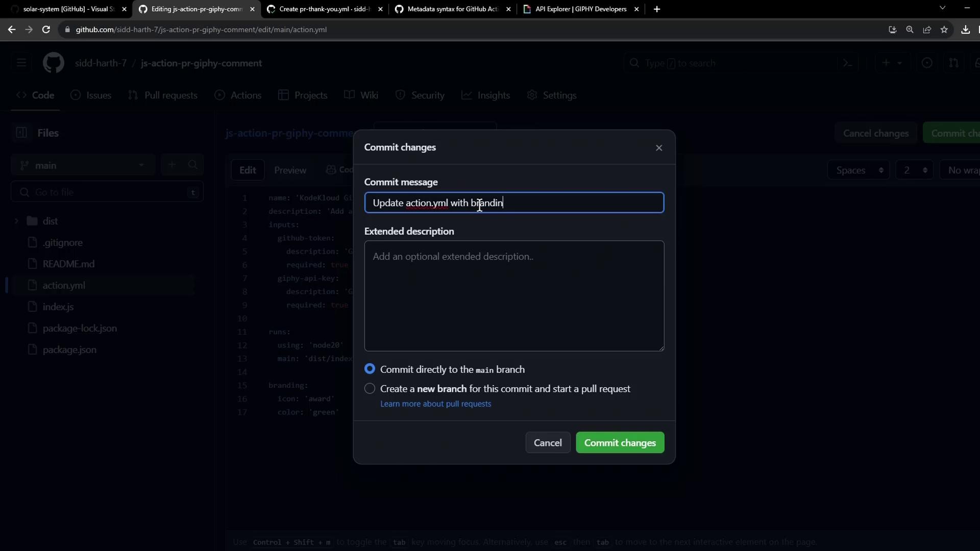Open the command palette icon
Screen dimensions: 980x551
[848, 63]
